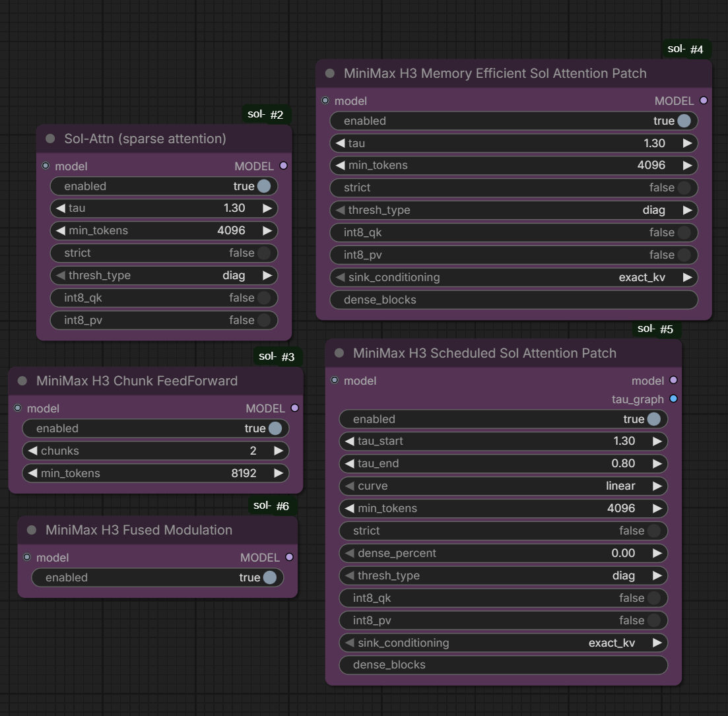Open sink_conditioning dropdown on Memory Efficient node

514,277
